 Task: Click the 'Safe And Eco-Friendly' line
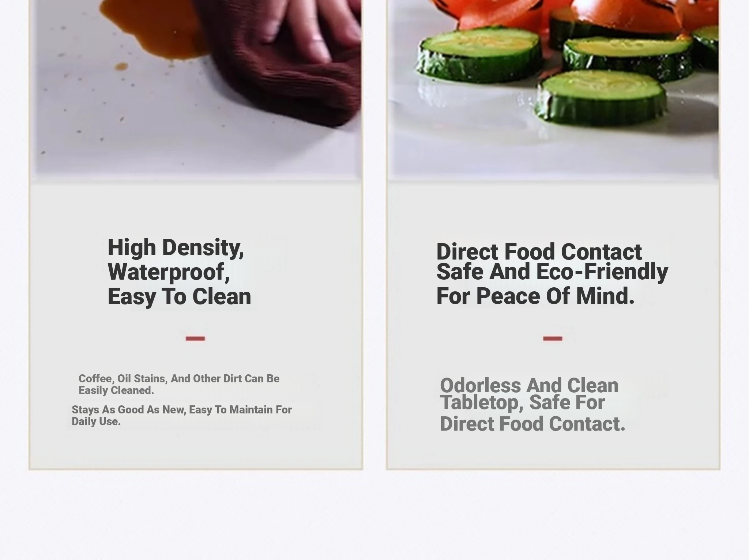[552, 272]
